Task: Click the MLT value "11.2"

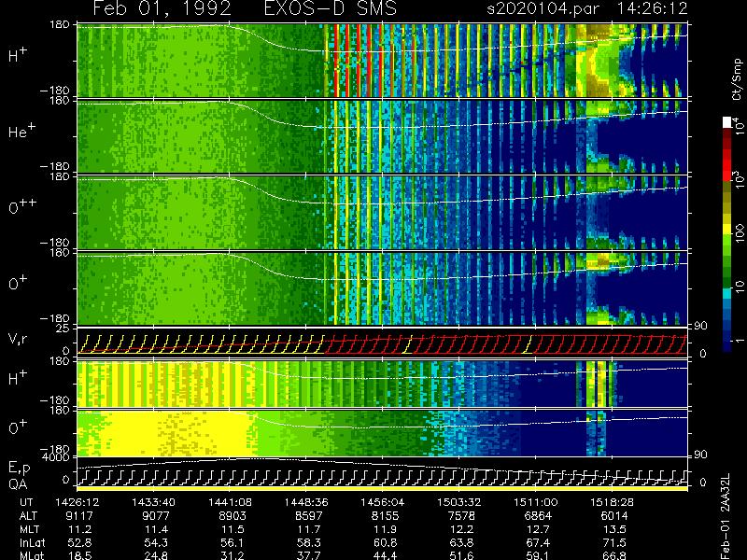Action: coord(80,529)
